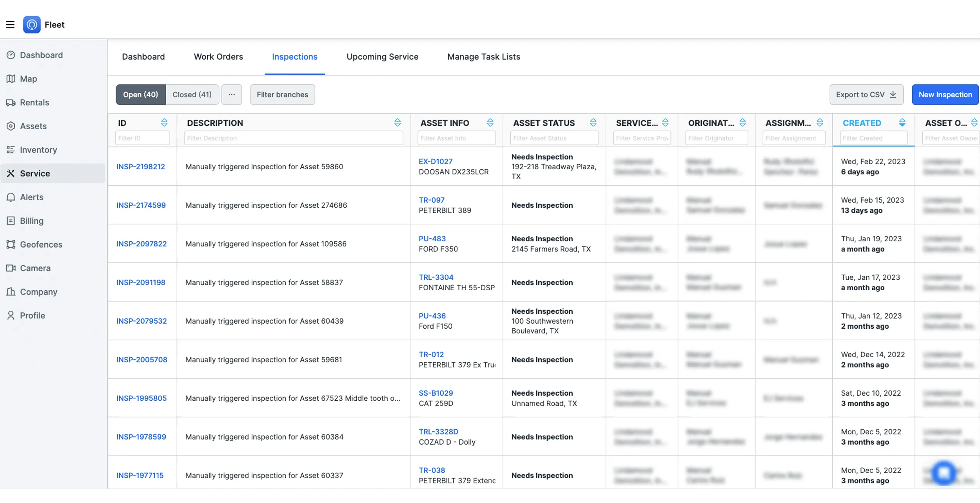This screenshot has width=980, height=503.
Task: Switch to Closed (41) inspections
Action: tap(192, 94)
